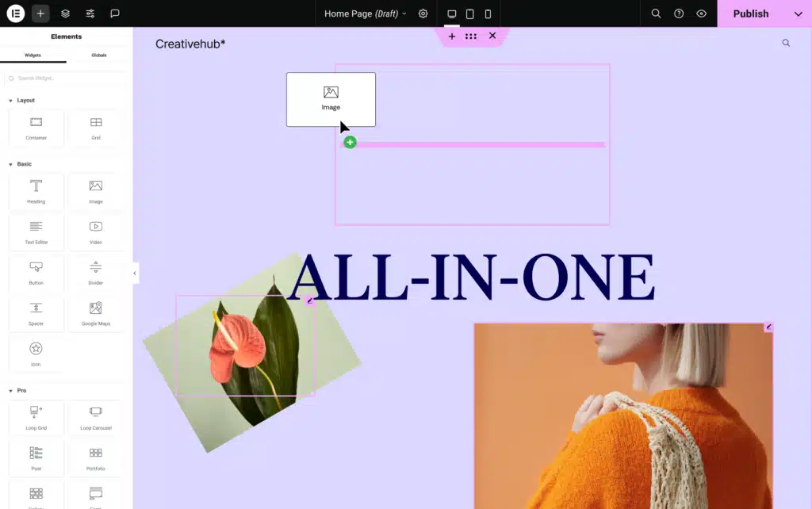812x509 pixels.
Task: Open the Home Page draft dropdown
Action: click(x=364, y=13)
